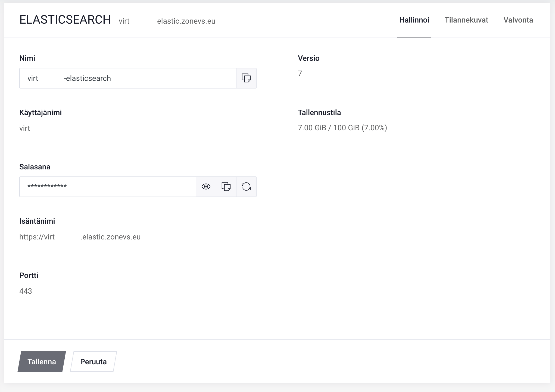Copy the Nimi field value
Image resolution: width=555 pixels, height=392 pixels.
coord(246,78)
